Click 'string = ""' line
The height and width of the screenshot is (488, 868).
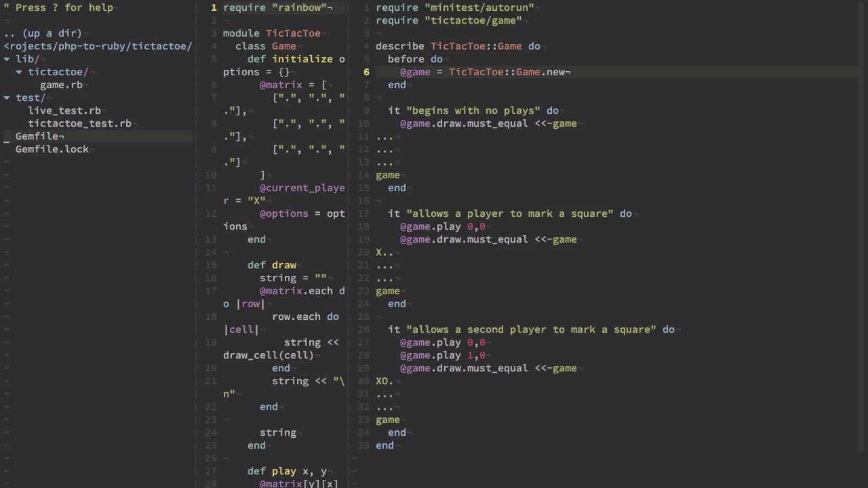pos(293,278)
